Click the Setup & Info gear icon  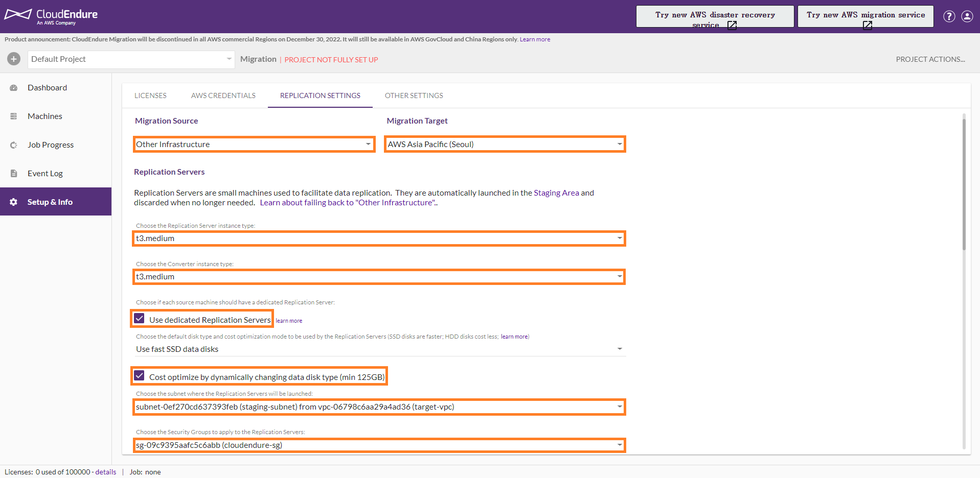(14, 202)
